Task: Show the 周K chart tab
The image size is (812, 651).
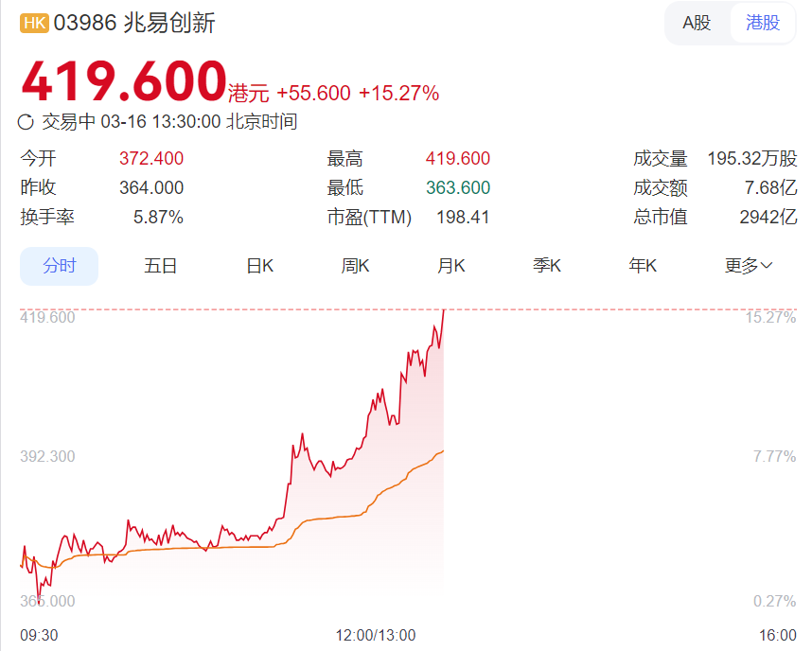Action: click(355, 266)
